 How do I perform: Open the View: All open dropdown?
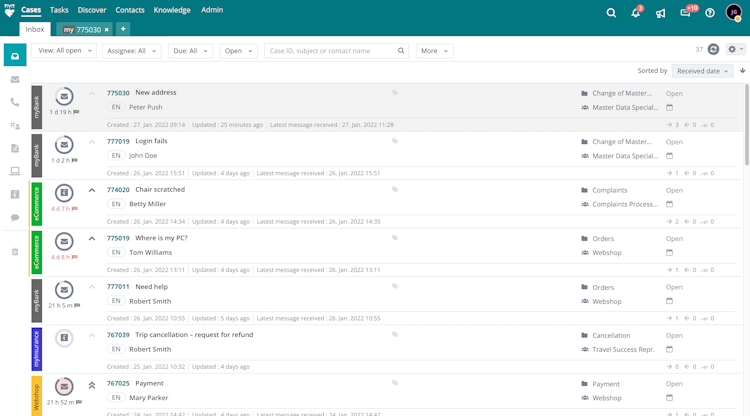(64, 51)
